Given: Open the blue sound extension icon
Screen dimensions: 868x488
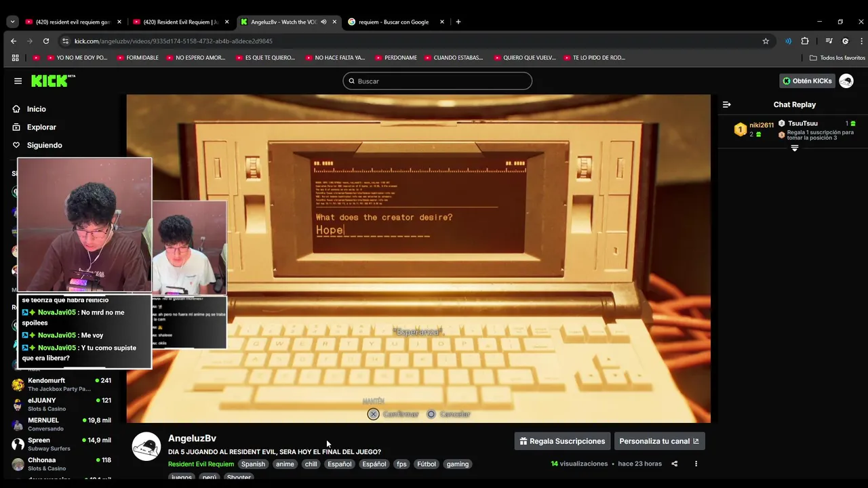Looking at the screenshot, I should [788, 41].
